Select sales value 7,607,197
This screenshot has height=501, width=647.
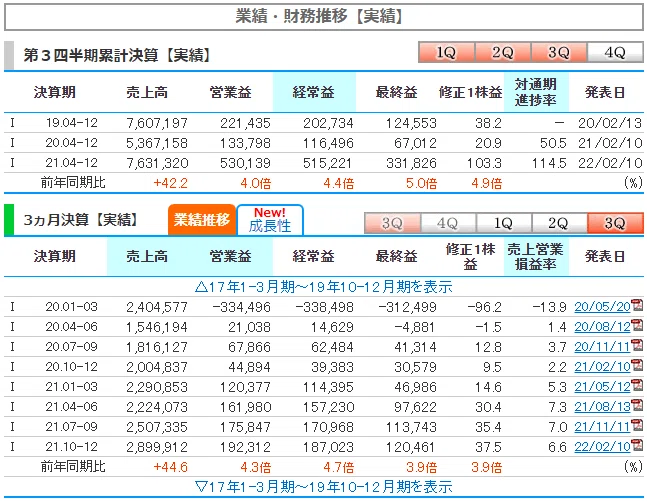click(x=157, y=123)
